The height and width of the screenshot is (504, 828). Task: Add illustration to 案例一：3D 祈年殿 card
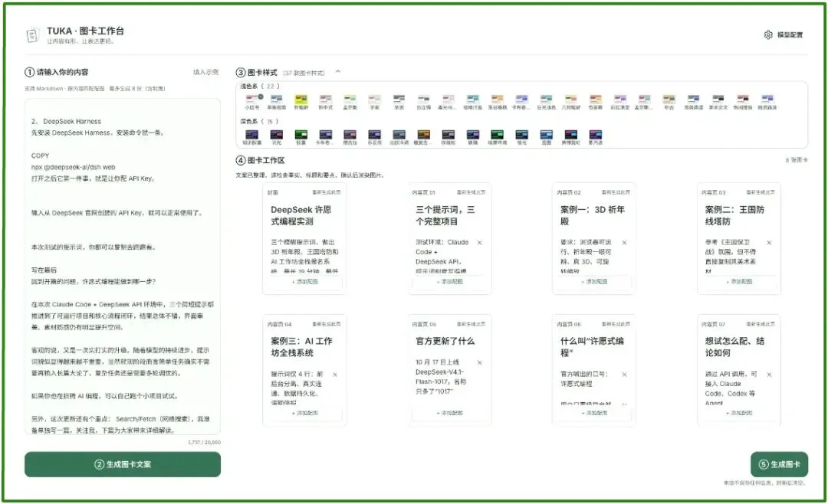tap(594, 281)
